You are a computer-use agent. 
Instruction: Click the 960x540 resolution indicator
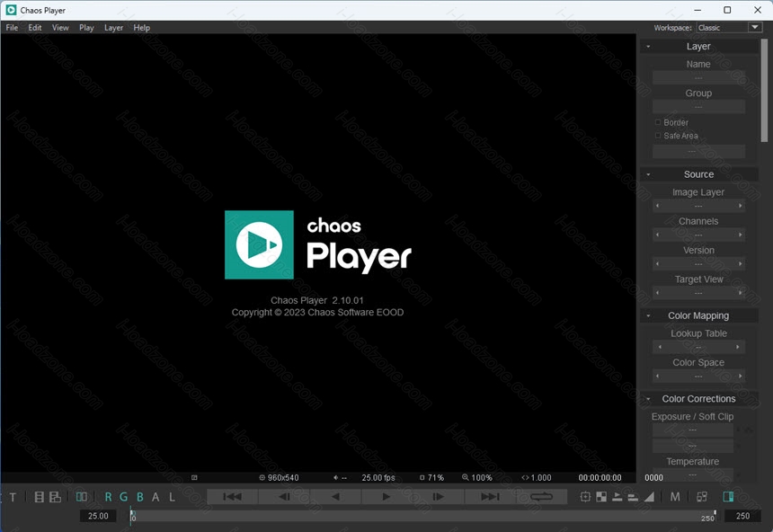(x=279, y=477)
